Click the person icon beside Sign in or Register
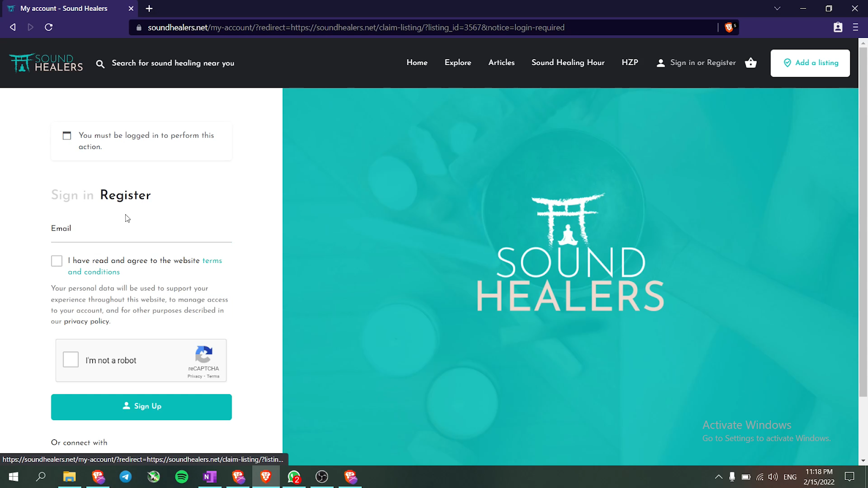 [661, 63]
